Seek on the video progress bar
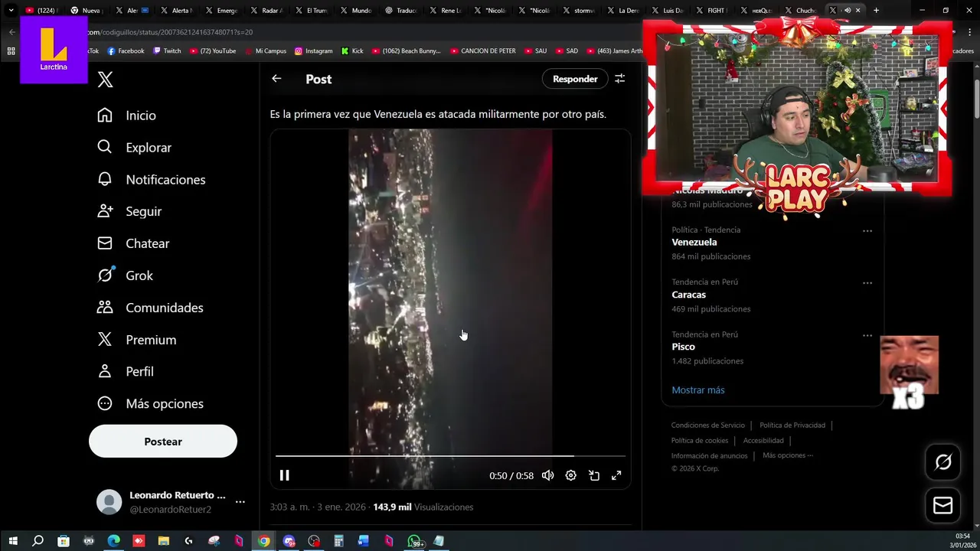The width and height of the screenshot is (980, 551). coord(450,456)
